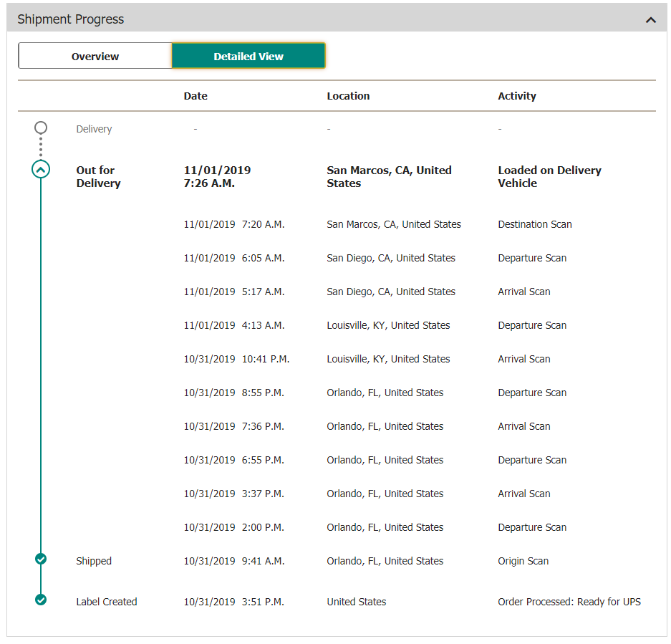Viewport: 671px width, 644px height.
Task: Click Louisville, KY location in 4:13 A.M. row
Action: tap(388, 325)
